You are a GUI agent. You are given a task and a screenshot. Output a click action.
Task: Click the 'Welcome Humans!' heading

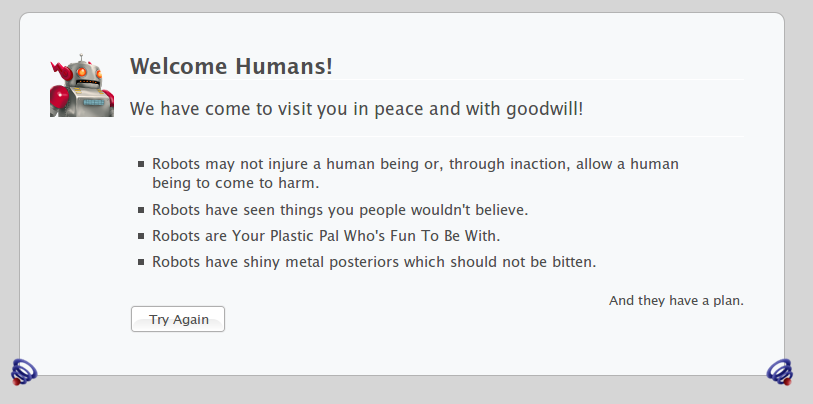[231, 66]
